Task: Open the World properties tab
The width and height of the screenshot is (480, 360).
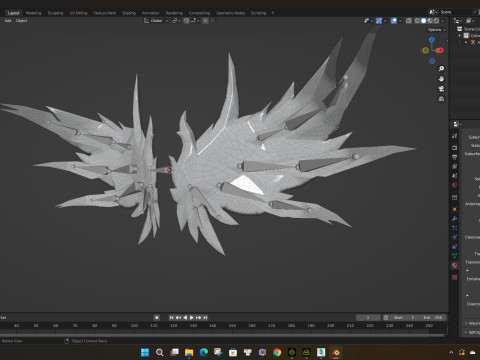Action: [455, 185]
